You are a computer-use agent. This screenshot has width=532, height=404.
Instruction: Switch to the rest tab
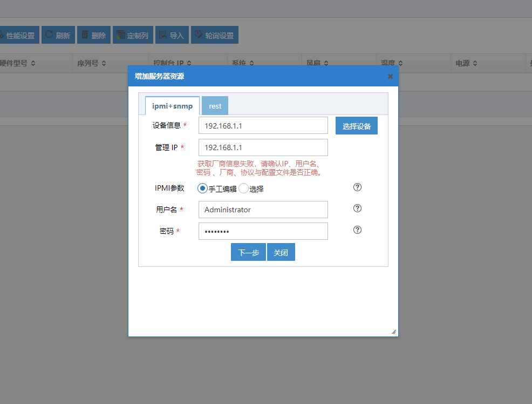[215, 106]
